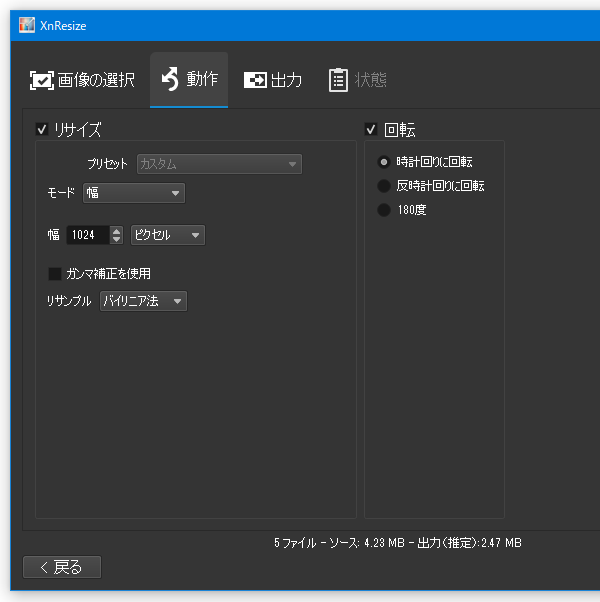Select the 動作 tab
Image resolution: width=600 pixels, height=602 pixels.
click(x=189, y=80)
